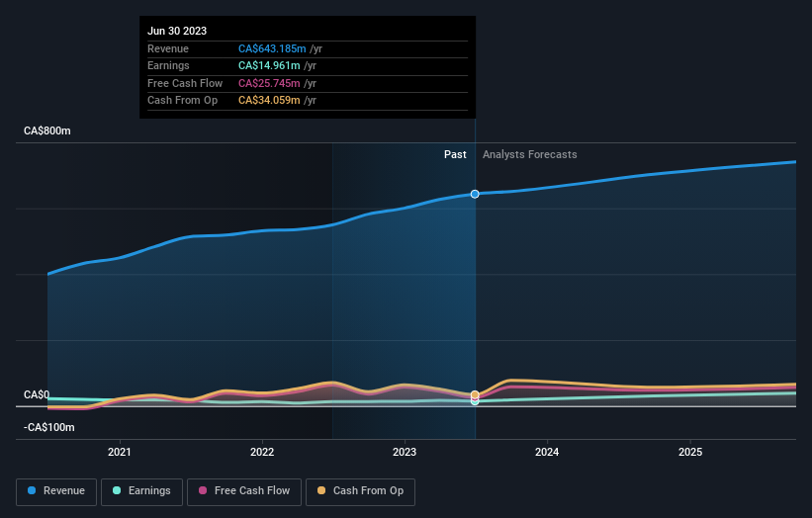Click the Cash From Op value CA$34.059m
This screenshot has width=812, height=518.
pyautogui.click(x=269, y=101)
